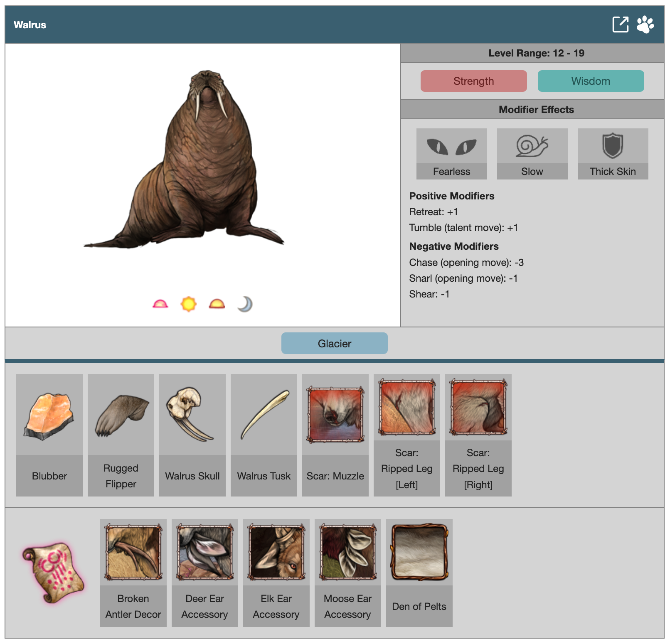Select the Slow snail modifier icon
Image resolution: width=670 pixels, height=644 pixels.
(x=532, y=147)
